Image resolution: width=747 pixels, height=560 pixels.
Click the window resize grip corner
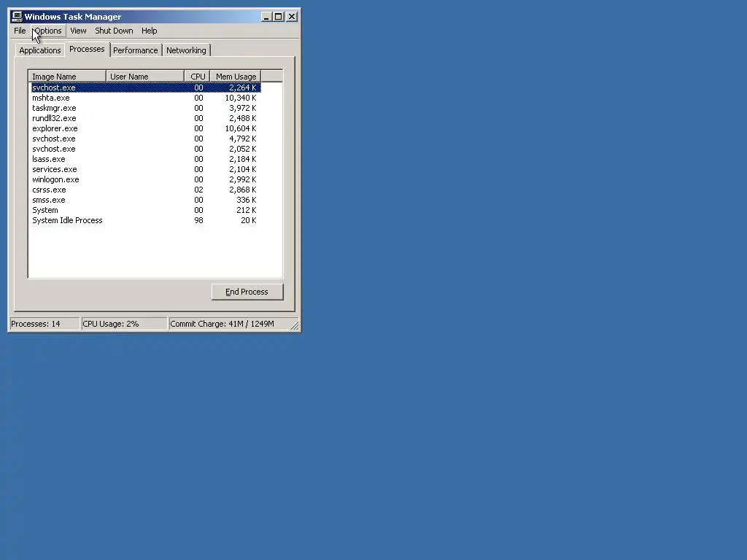tap(295, 325)
